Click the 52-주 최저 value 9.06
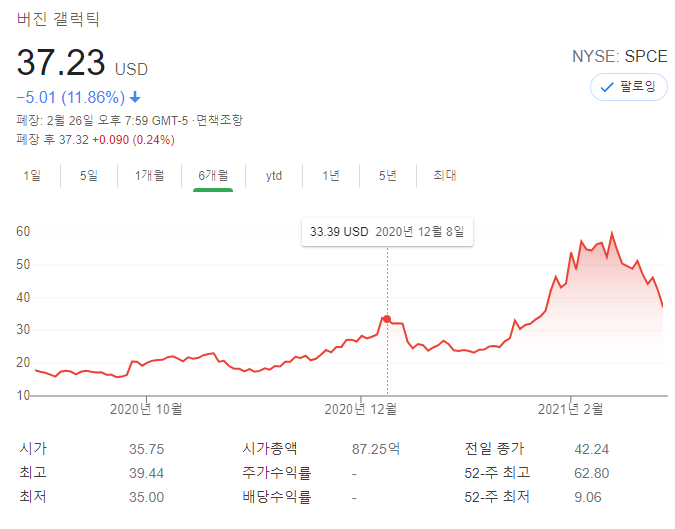 pyautogui.click(x=588, y=498)
